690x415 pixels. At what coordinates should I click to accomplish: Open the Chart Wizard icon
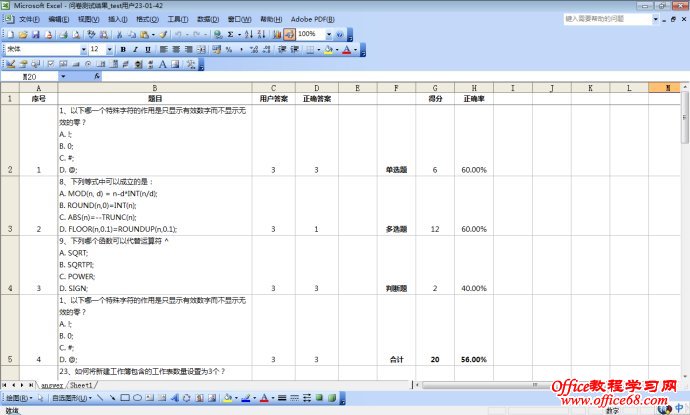[275, 34]
